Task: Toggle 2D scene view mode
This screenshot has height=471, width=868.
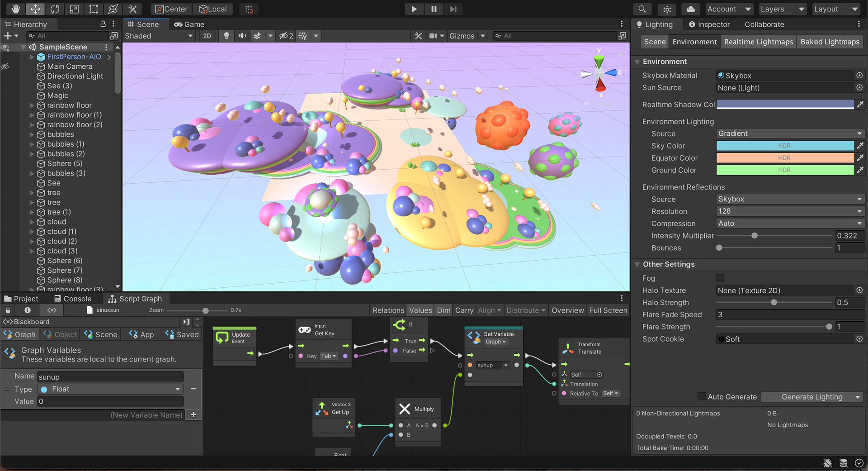Action: 207,36
